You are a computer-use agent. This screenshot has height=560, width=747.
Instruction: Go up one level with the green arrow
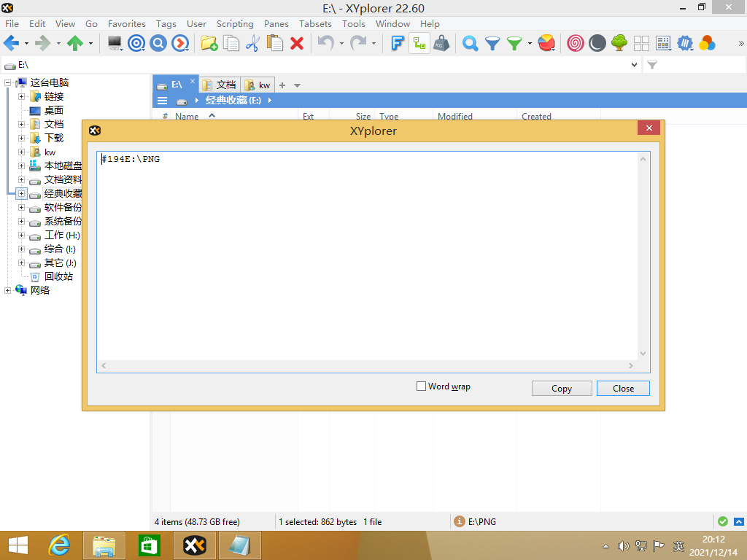coord(74,44)
